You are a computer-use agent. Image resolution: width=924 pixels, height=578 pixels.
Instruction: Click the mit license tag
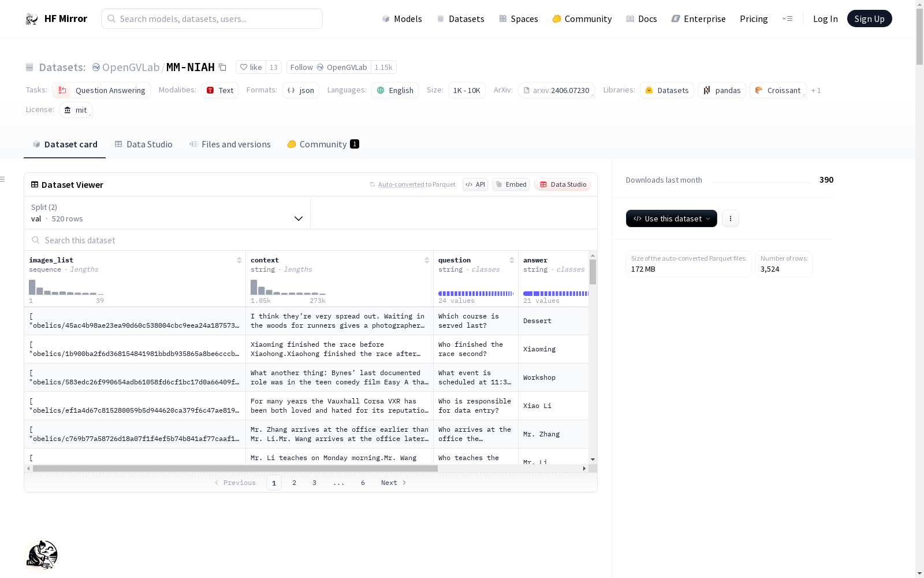pyautogui.click(x=76, y=110)
